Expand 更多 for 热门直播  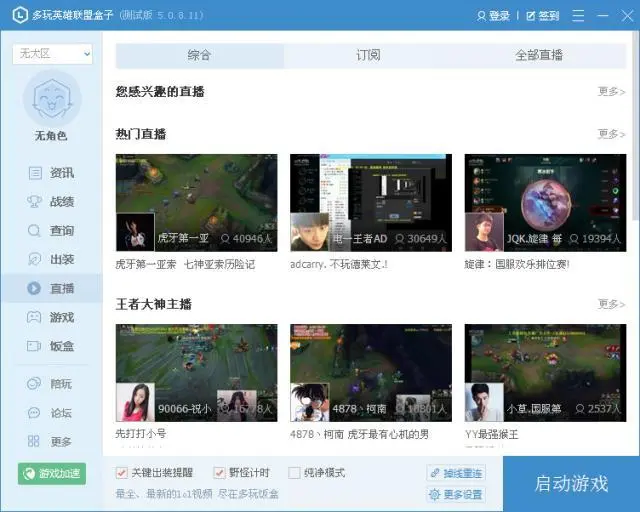click(611, 134)
